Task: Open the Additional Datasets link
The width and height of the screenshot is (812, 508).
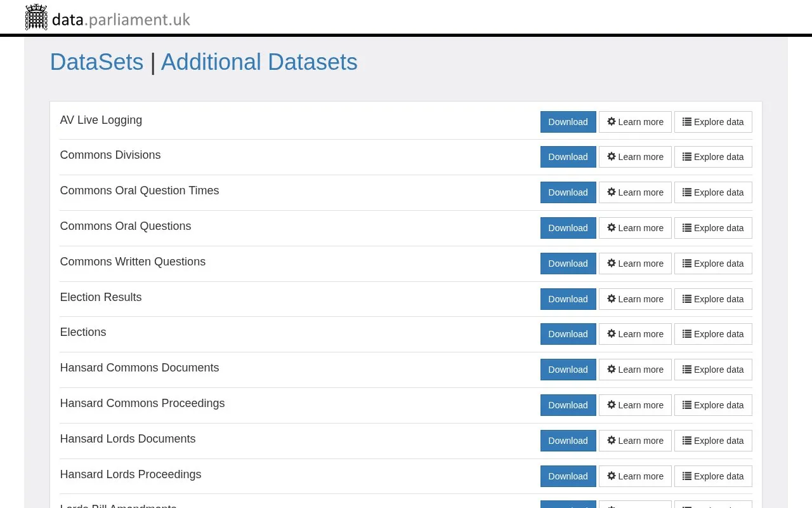Action: pyautogui.click(x=259, y=62)
